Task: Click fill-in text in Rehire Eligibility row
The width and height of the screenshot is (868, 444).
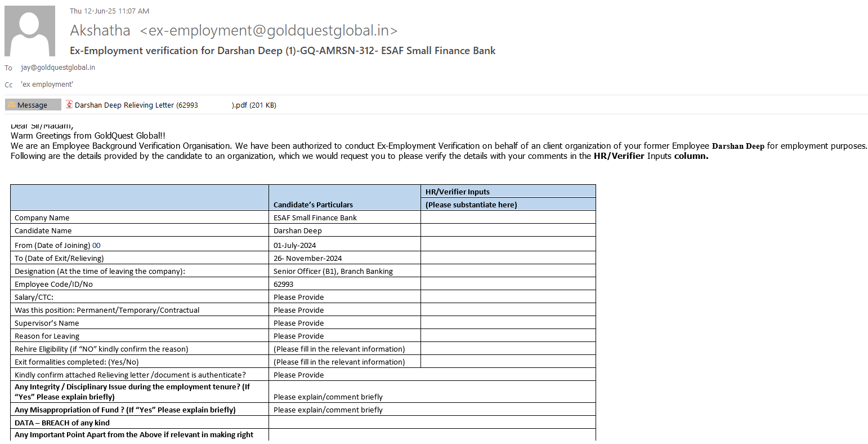Action: (x=339, y=349)
